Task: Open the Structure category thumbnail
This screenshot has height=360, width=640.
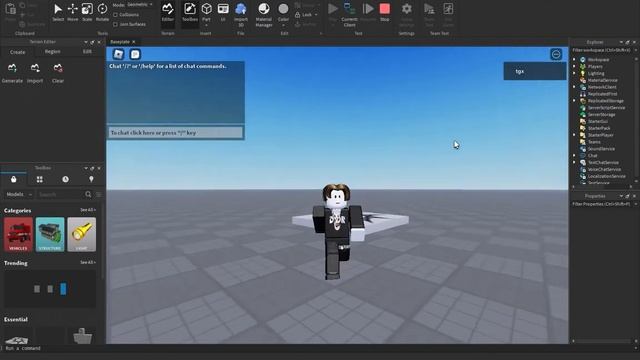Action: coord(50,234)
